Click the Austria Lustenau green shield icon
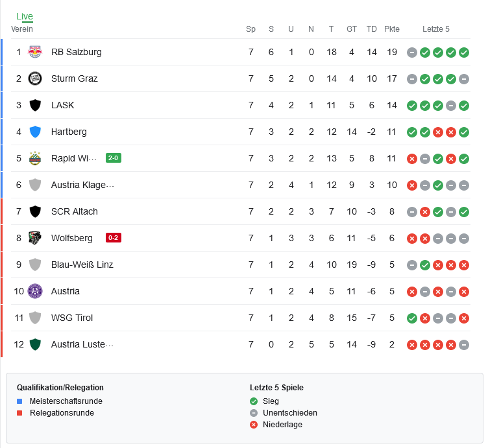Screen dimensions: 488x448 (35, 344)
